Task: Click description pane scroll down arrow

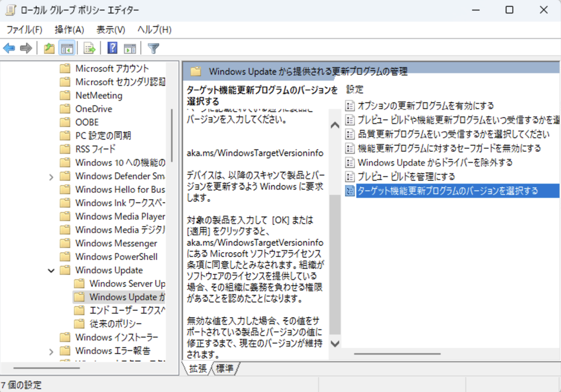Action: (x=335, y=343)
